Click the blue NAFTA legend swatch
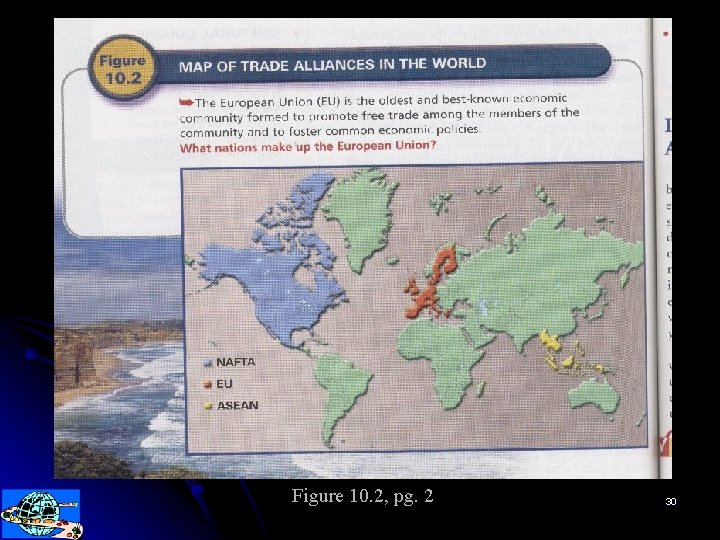 (x=208, y=363)
